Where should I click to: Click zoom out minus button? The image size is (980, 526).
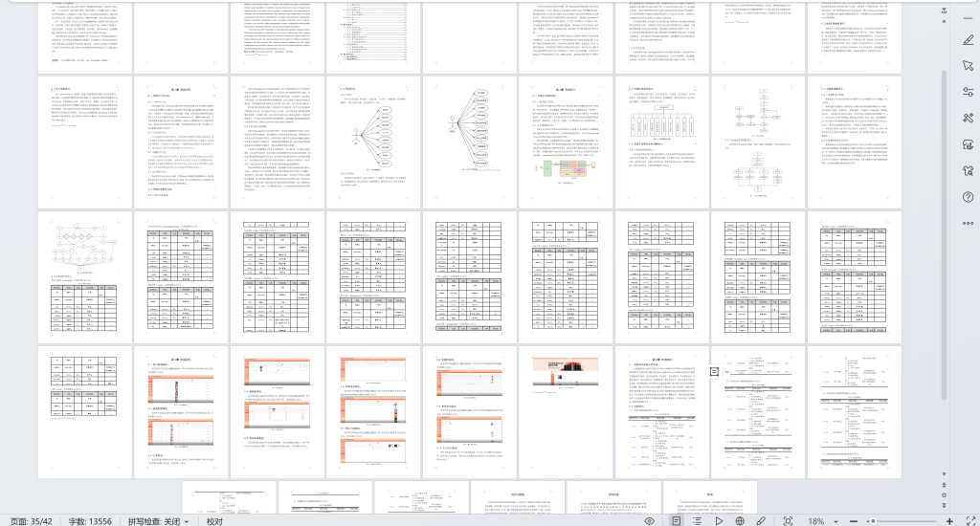[854, 521]
